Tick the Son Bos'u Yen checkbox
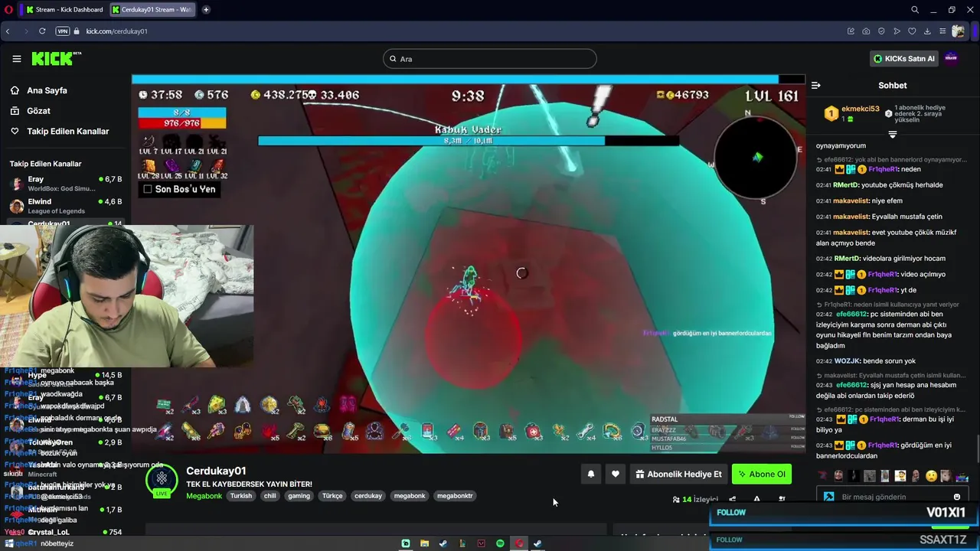 [148, 189]
